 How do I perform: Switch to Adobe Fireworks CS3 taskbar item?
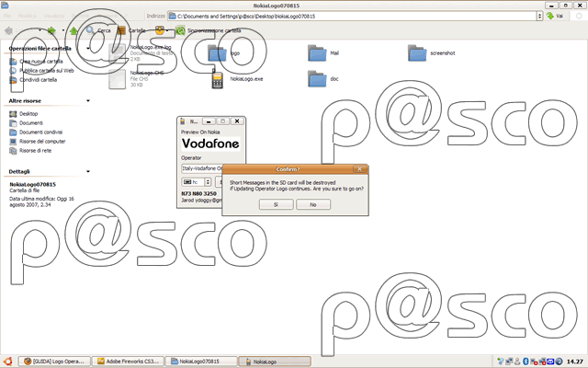(128, 362)
